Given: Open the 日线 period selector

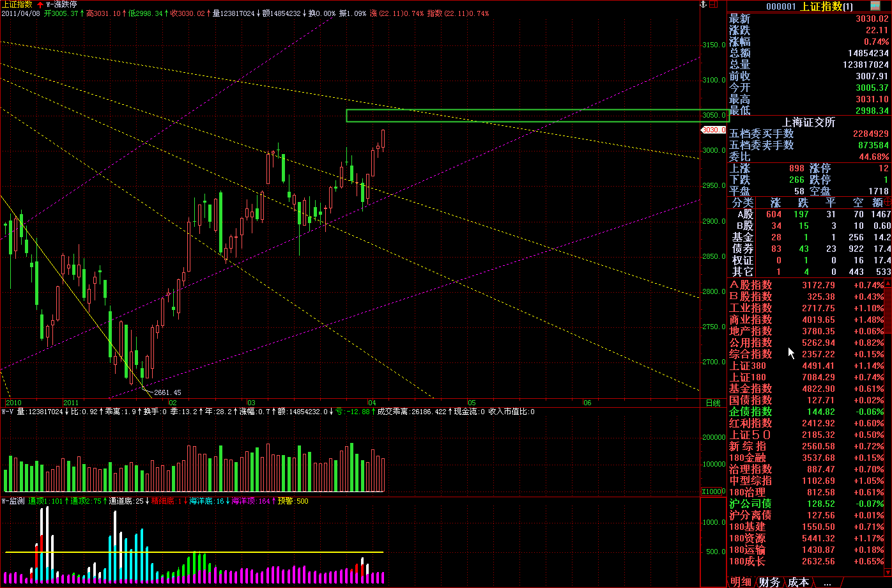Looking at the screenshot, I should (x=712, y=403).
